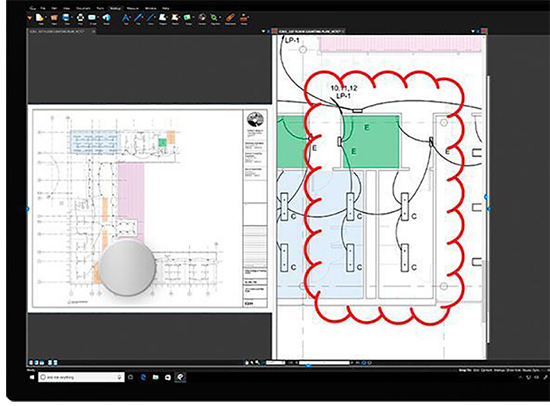Select the Text markup tool
Screen dimensions: 550x406
[126, 18]
